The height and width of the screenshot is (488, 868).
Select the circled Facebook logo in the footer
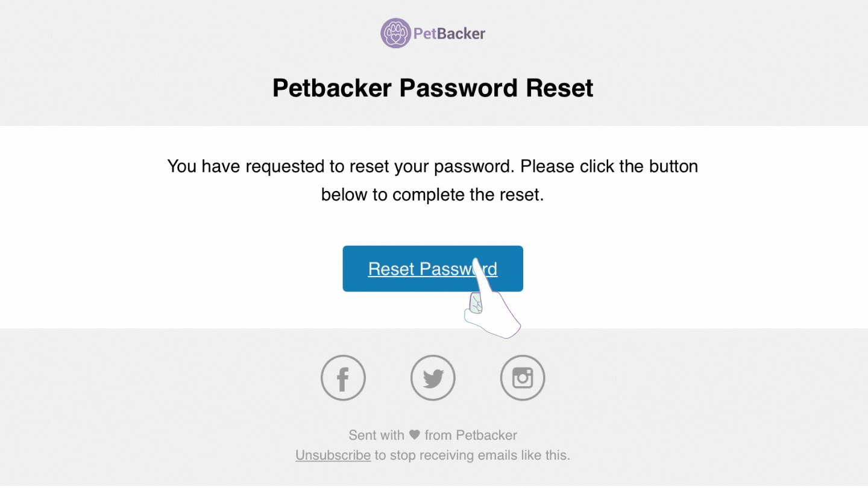[343, 378]
